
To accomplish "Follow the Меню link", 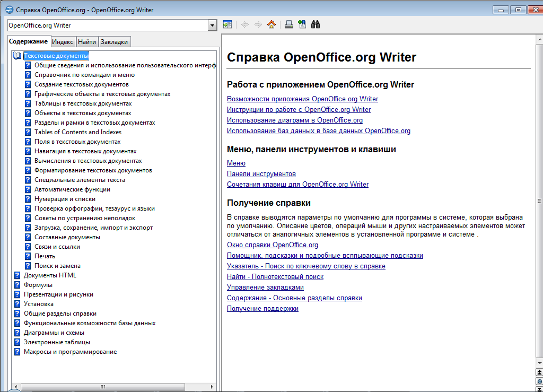I will pyautogui.click(x=236, y=163).
